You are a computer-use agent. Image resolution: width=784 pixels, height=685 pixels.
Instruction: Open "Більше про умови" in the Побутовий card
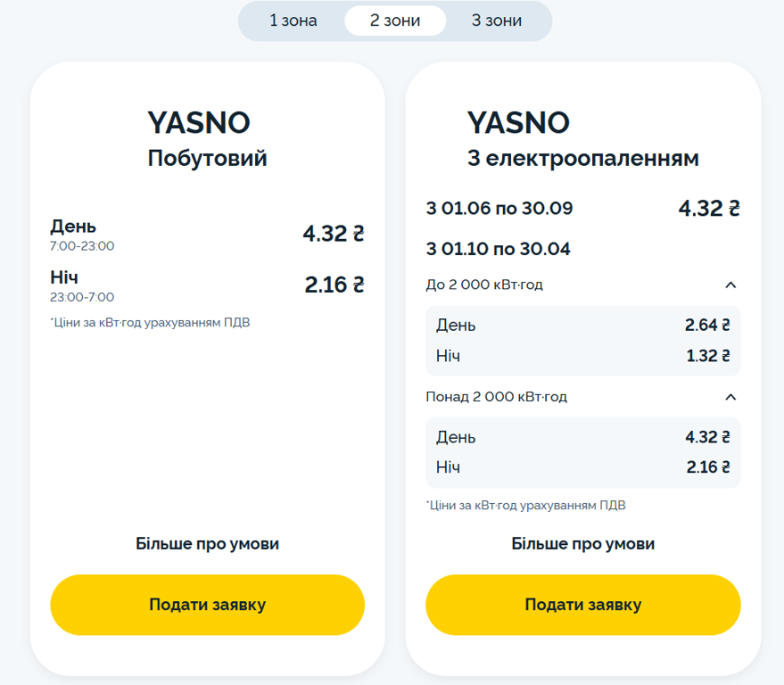tap(207, 544)
